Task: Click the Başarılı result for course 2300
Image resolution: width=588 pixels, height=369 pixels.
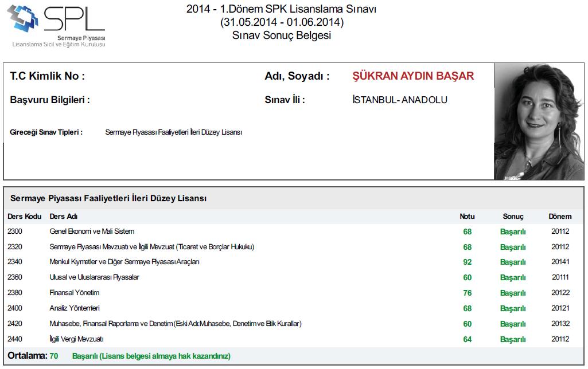Action: click(513, 232)
